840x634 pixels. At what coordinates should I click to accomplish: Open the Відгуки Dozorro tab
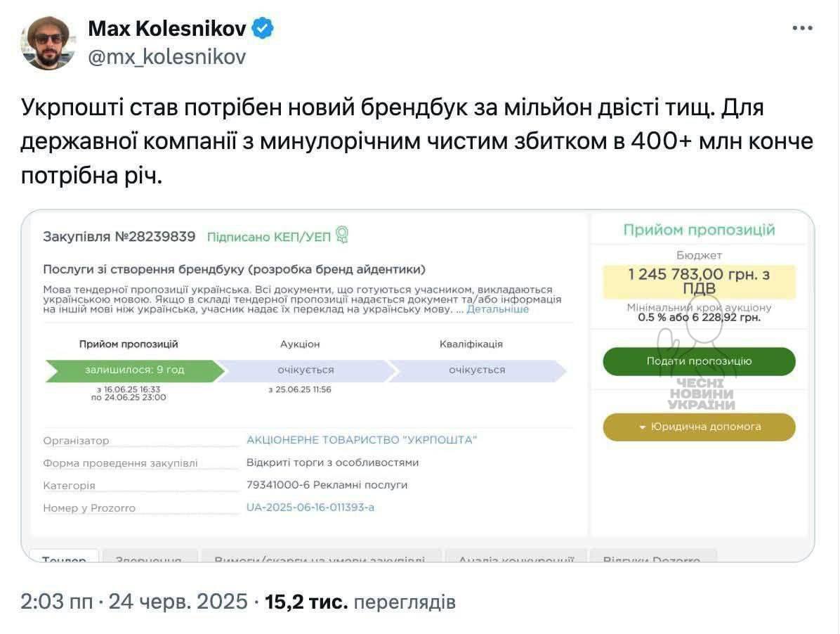pos(651,559)
